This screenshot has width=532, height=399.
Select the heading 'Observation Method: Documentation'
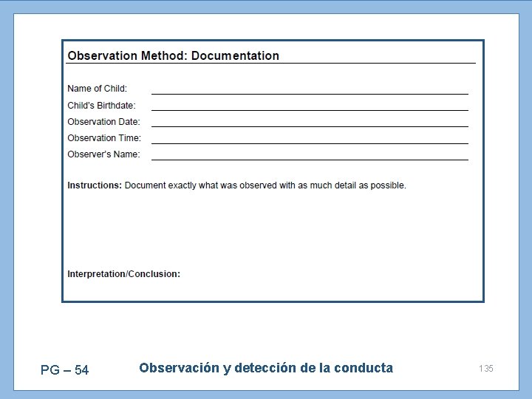174,55
